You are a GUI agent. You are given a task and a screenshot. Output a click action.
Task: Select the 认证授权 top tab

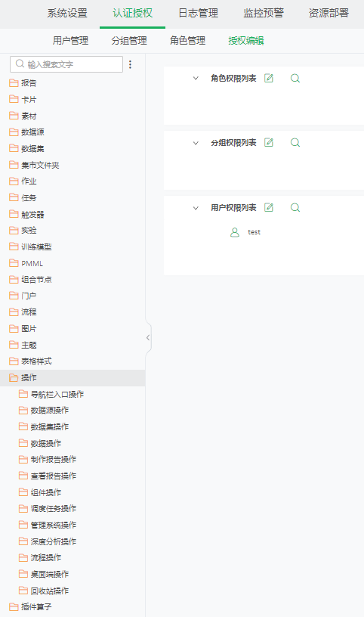pos(132,13)
